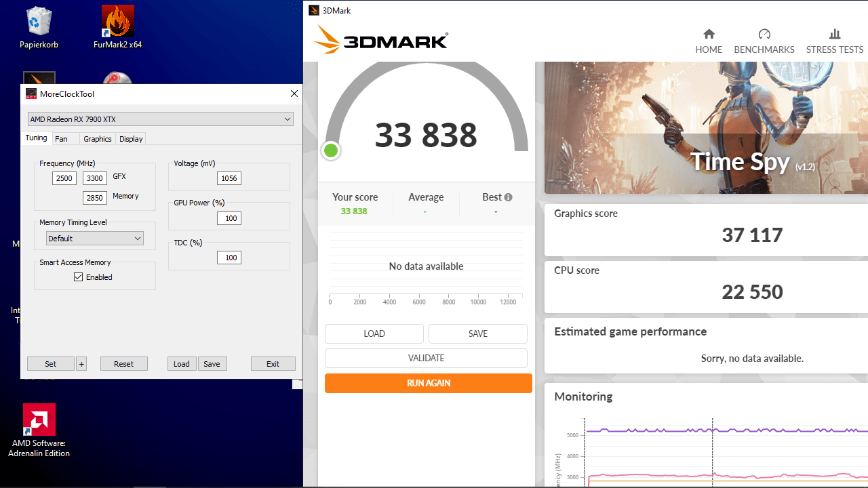Click the Graphics score value 37 117
868x488 pixels.
(752, 235)
